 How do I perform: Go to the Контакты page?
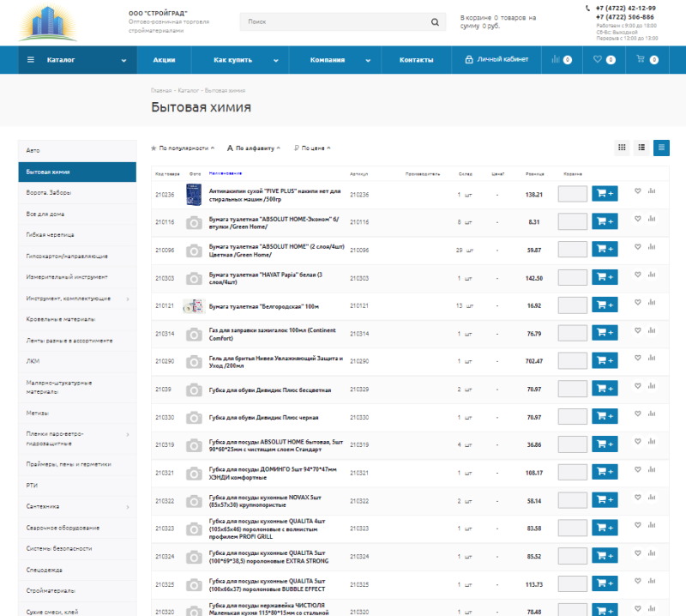416,60
